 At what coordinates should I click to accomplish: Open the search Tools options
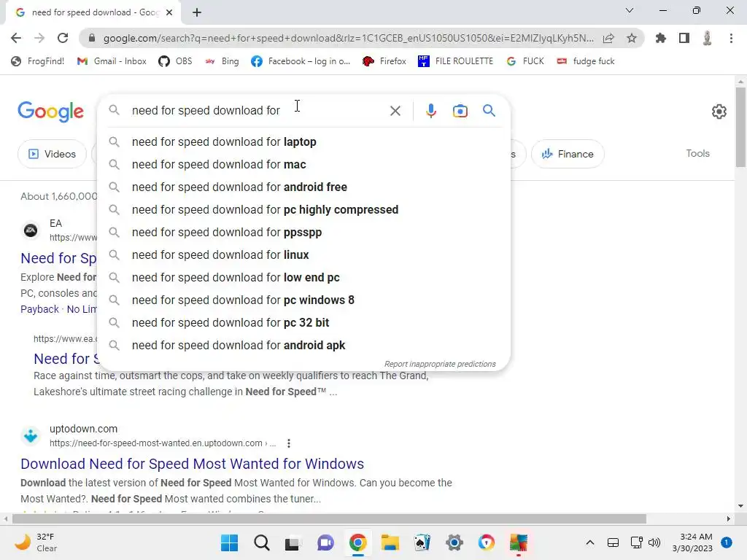[x=697, y=153]
